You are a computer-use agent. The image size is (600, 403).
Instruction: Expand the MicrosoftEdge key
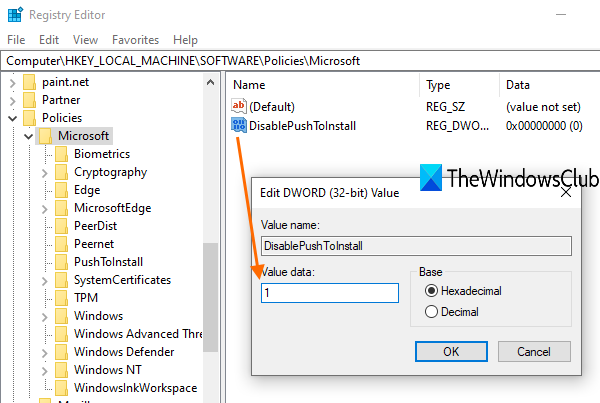(x=45, y=209)
